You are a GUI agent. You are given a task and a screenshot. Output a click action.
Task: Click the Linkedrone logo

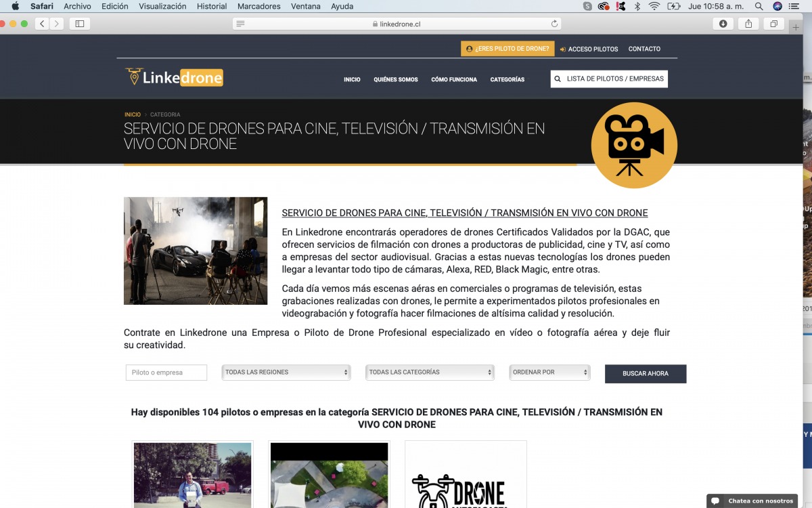[174, 78]
